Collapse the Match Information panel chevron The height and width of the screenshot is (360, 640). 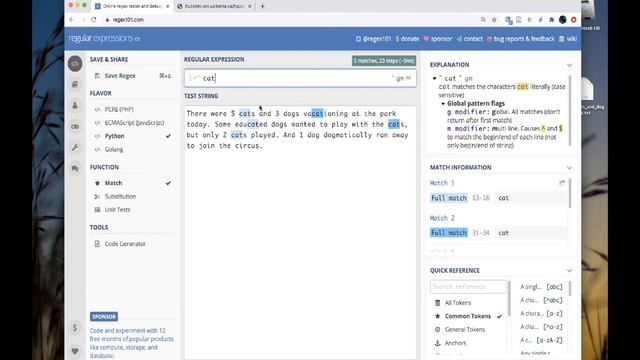click(569, 167)
